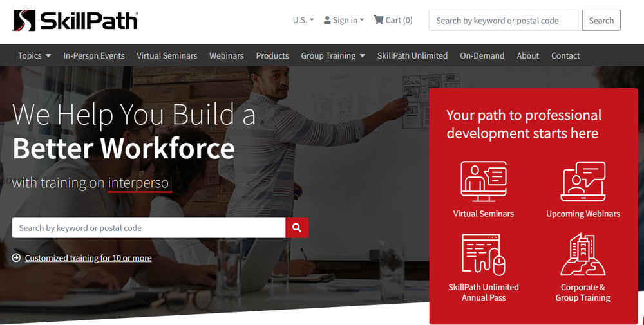This screenshot has height=325, width=644.
Task: Click the hero search input field
Action: pos(149,228)
